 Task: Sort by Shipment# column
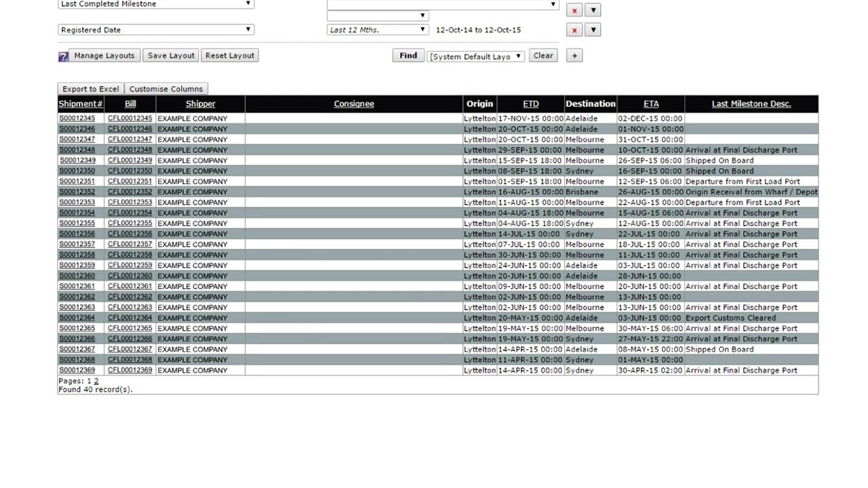pyautogui.click(x=81, y=104)
